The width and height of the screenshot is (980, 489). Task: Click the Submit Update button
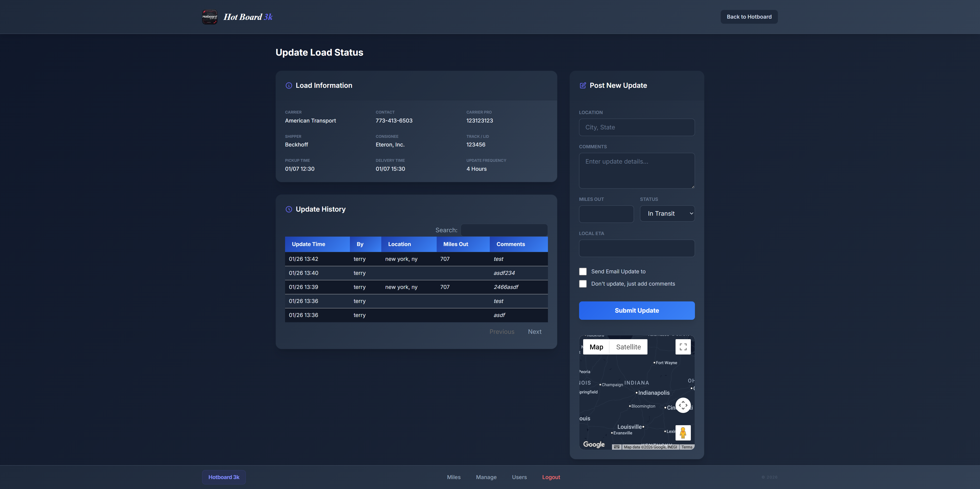click(636, 311)
